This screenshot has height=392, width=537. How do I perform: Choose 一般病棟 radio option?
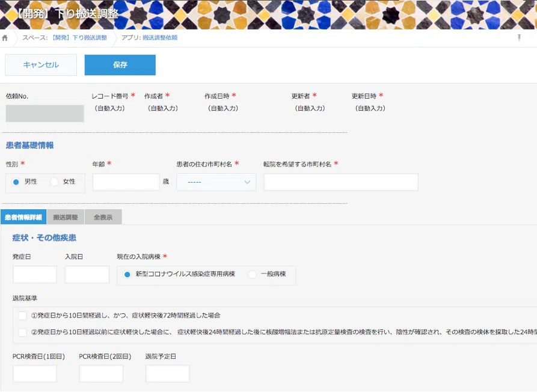click(x=252, y=274)
